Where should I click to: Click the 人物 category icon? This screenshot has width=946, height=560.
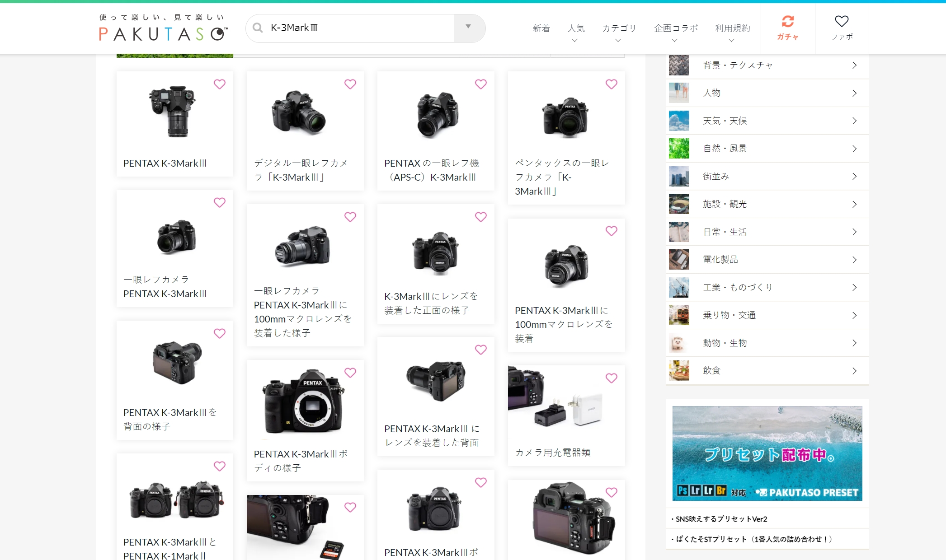(x=679, y=93)
